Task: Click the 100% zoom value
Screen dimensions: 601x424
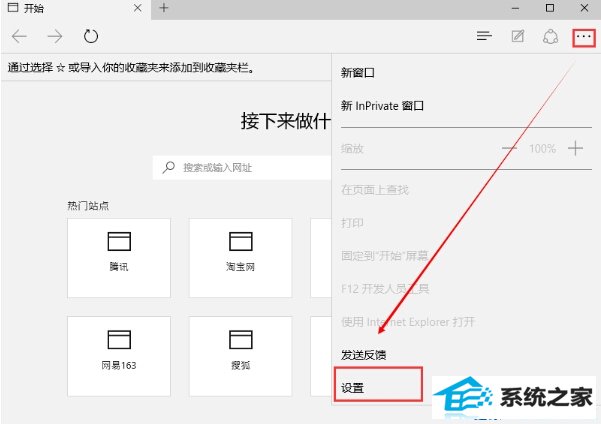Action: pyautogui.click(x=542, y=148)
